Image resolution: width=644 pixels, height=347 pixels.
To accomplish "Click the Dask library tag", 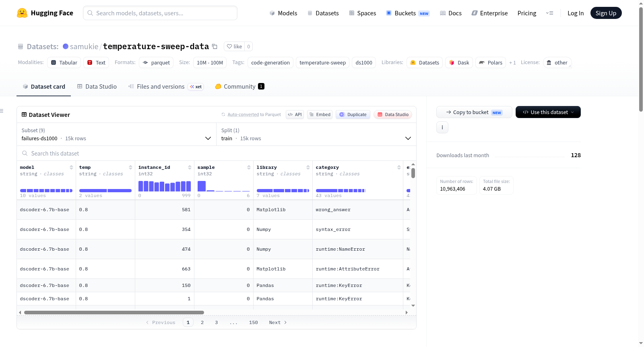I will (x=459, y=63).
